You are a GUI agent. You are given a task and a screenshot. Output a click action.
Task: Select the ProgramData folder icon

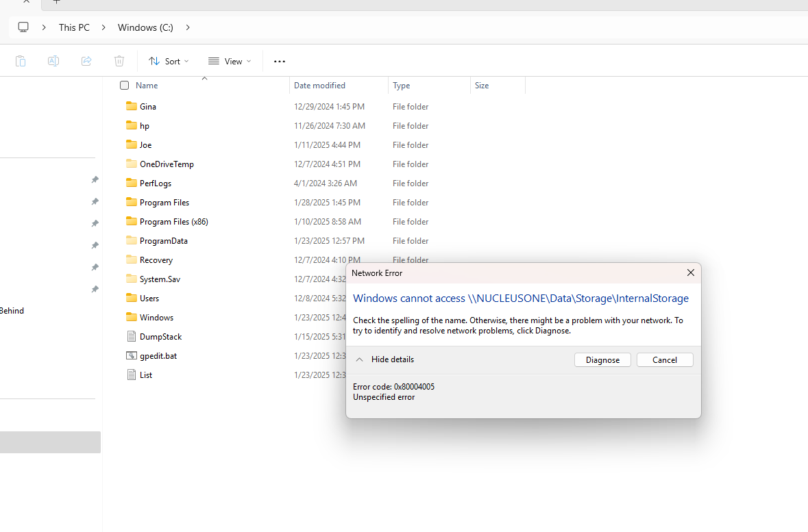[x=132, y=240]
